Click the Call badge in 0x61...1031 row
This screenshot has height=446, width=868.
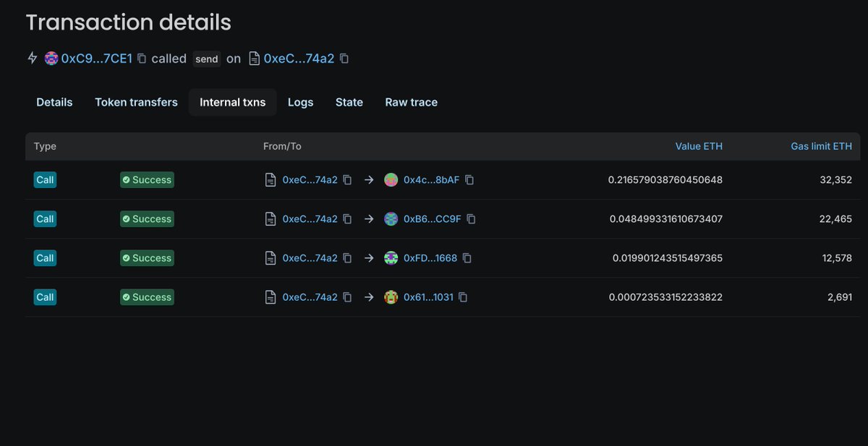[x=45, y=297]
